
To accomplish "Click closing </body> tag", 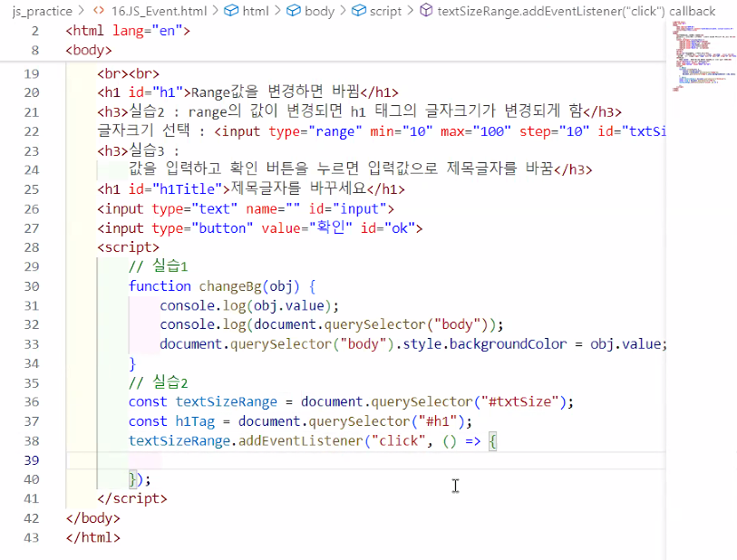I will [93, 518].
